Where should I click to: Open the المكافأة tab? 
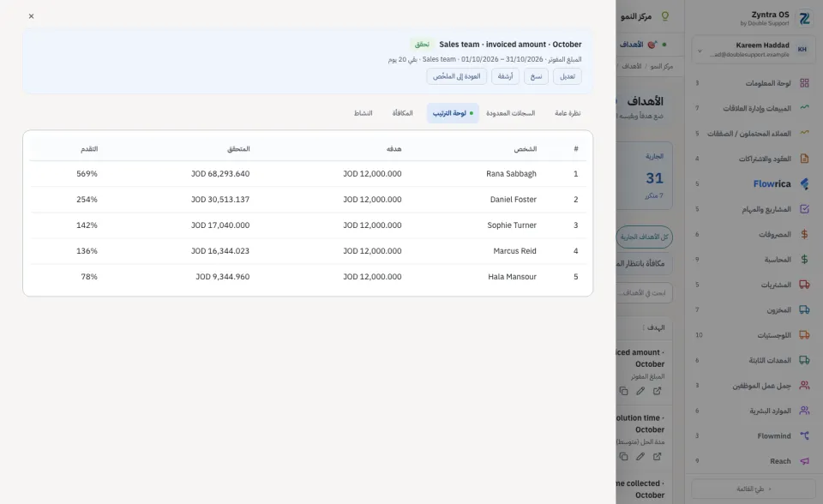[x=403, y=113]
